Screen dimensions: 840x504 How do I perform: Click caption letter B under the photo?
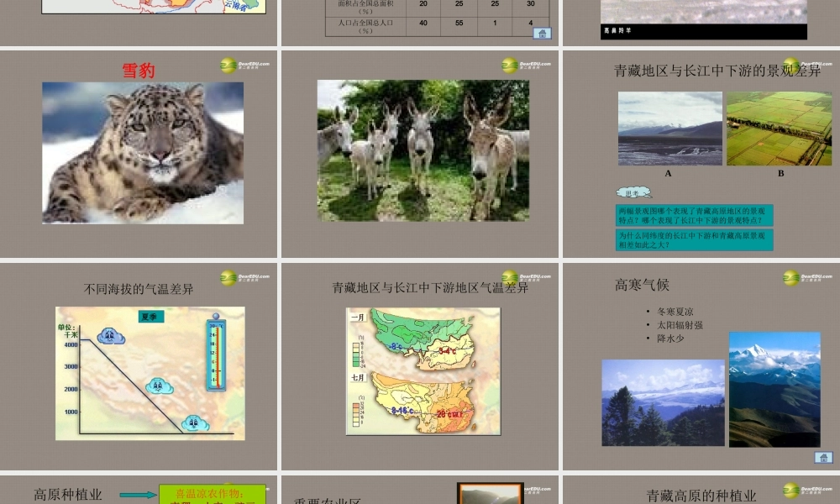780,174
